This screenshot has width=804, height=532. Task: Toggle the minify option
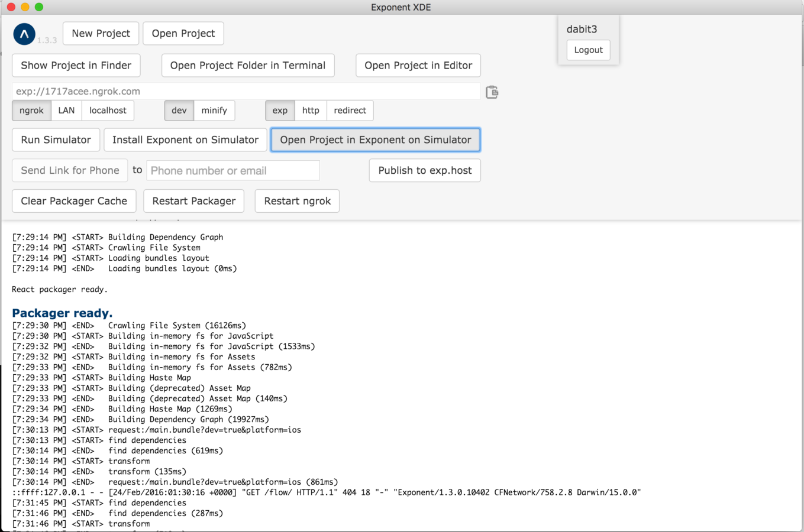coord(214,110)
